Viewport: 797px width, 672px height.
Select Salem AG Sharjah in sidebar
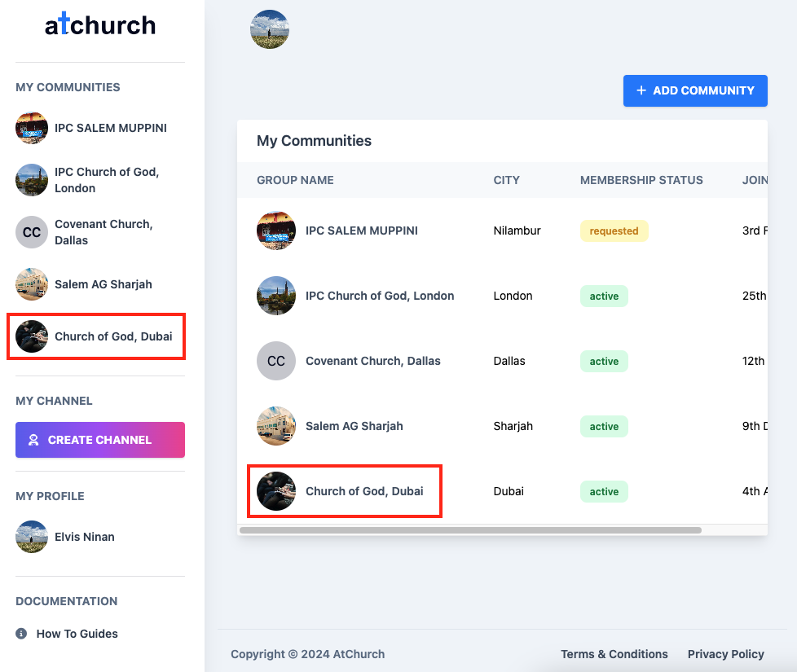(103, 284)
